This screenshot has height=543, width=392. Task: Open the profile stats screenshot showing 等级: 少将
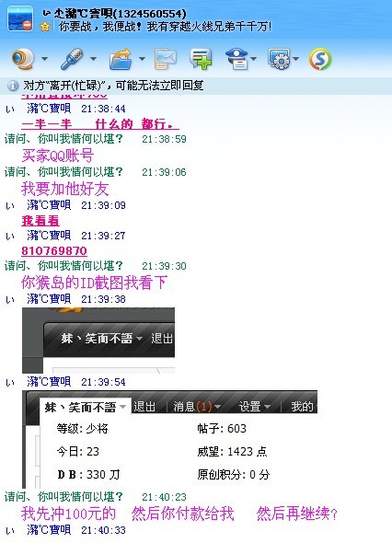(x=170, y=439)
